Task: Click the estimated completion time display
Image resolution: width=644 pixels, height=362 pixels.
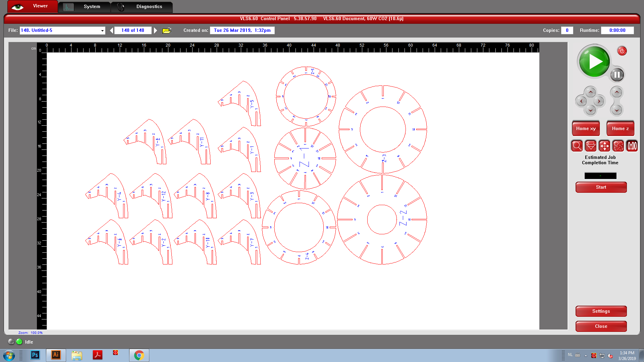Action: (600, 176)
